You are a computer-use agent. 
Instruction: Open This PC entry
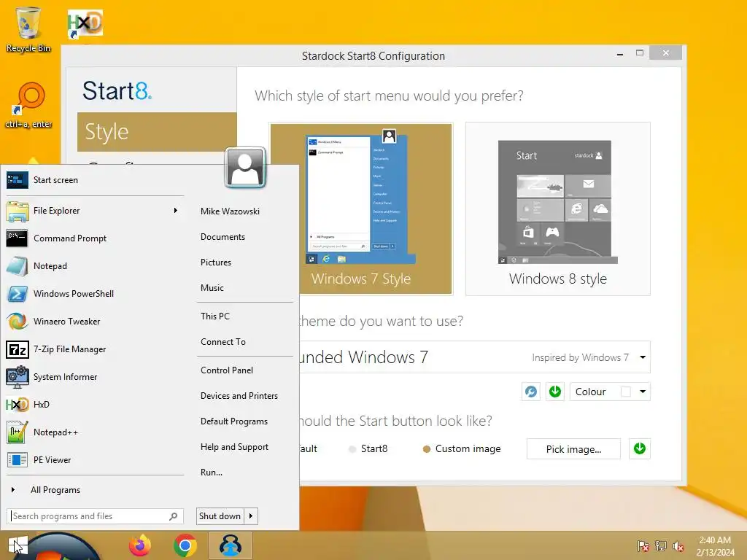[215, 316]
